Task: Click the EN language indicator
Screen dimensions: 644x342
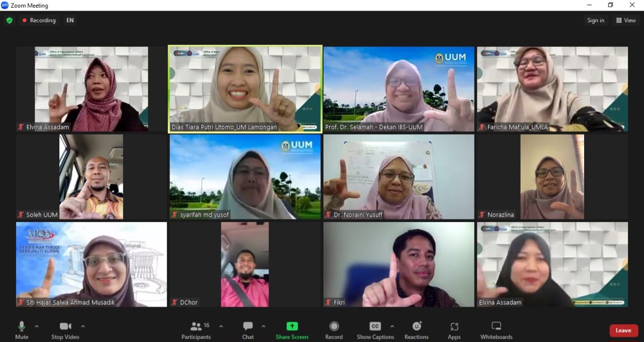Action: [70, 20]
